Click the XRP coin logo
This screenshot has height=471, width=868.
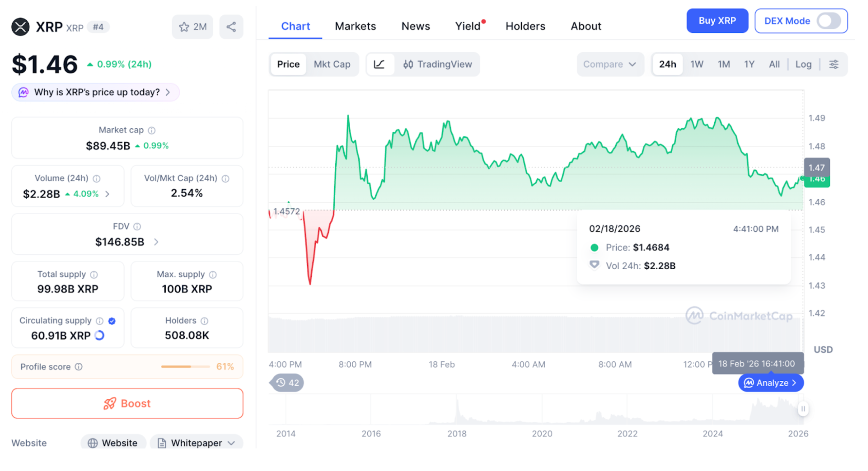[x=20, y=27]
